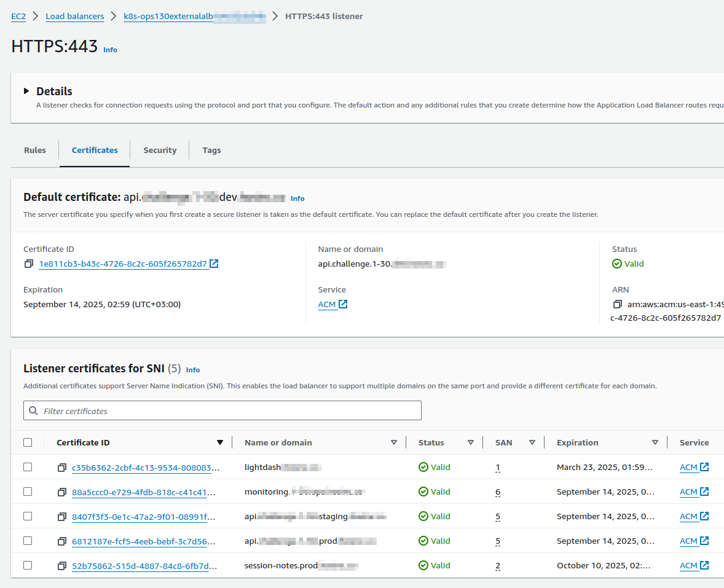Copy certificate ID for lightdash row
Screen dimensions: 724x588
[62, 468]
